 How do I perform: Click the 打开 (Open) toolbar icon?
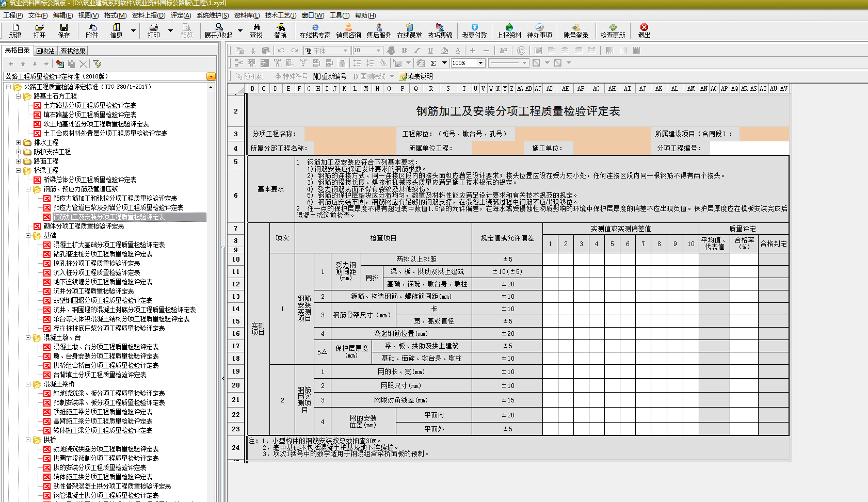[39, 31]
